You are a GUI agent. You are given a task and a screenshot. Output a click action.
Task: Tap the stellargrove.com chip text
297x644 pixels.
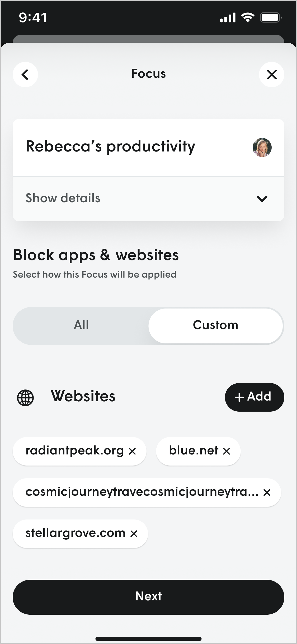pos(76,533)
